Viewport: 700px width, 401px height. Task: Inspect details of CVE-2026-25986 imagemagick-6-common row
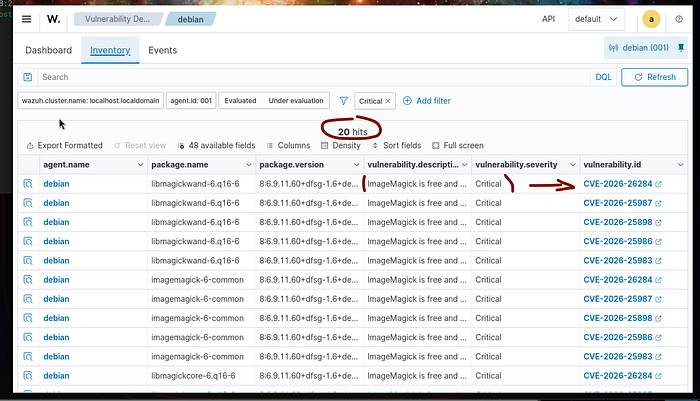point(28,337)
